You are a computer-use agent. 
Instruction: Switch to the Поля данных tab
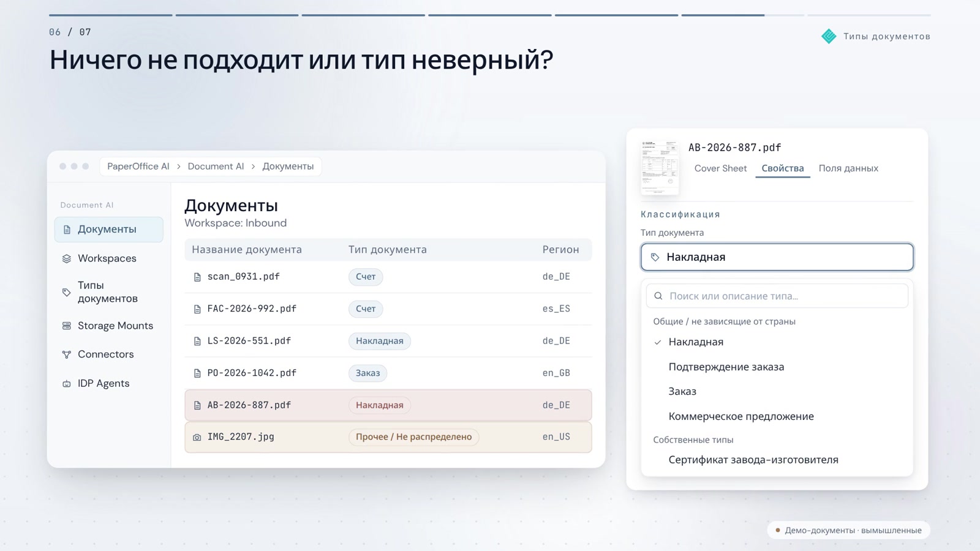(x=848, y=168)
